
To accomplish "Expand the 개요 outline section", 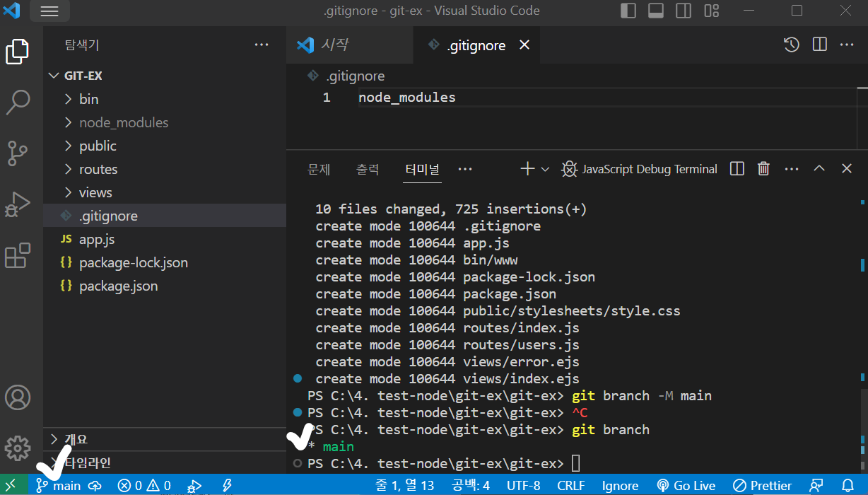I will [165, 439].
